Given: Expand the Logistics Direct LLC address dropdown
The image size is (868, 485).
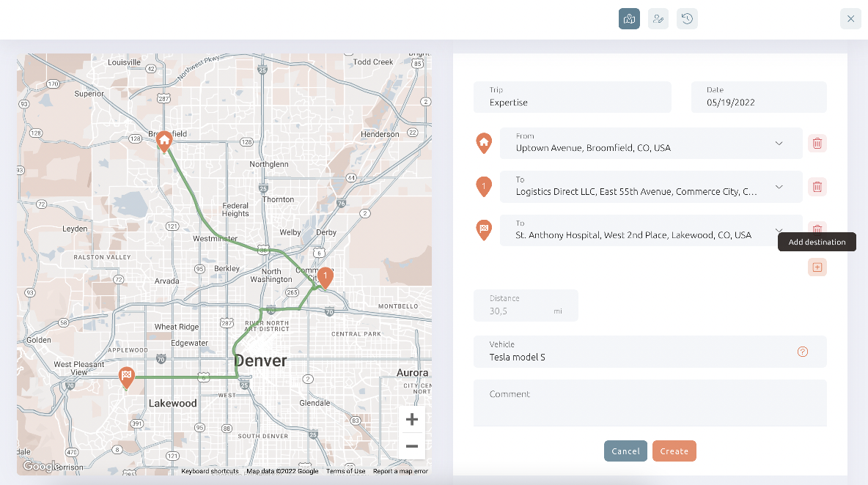Looking at the screenshot, I should pos(779,187).
